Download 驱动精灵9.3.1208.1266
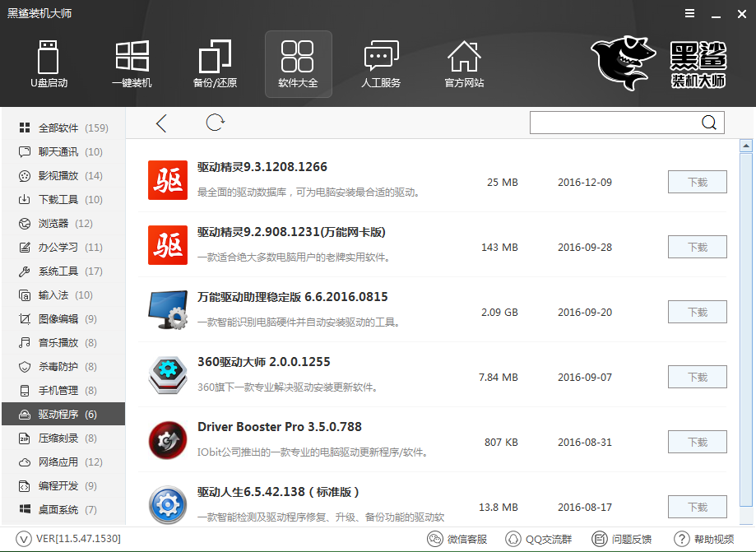The width and height of the screenshot is (756, 552). click(697, 182)
